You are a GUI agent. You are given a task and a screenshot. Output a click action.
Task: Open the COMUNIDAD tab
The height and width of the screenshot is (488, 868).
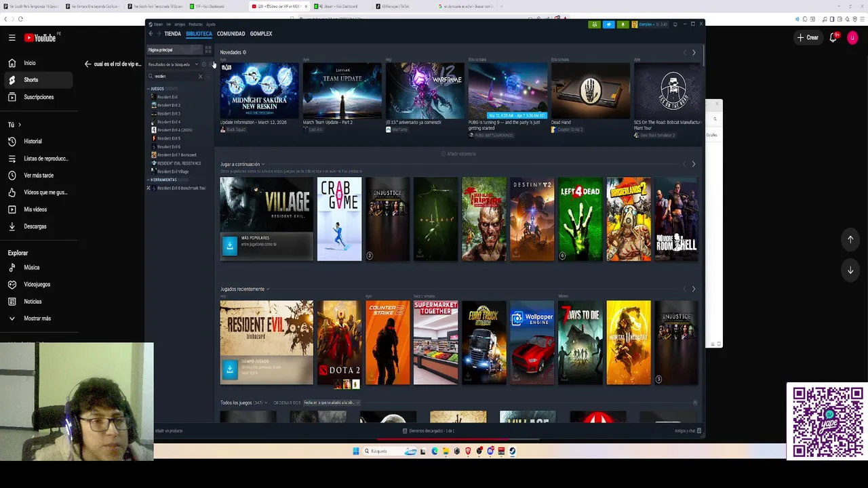coord(231,33)
